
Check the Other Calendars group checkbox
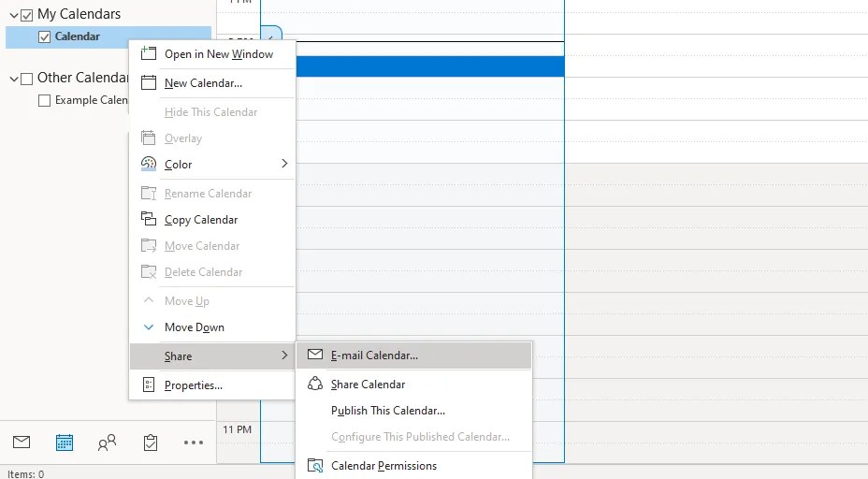26,79
